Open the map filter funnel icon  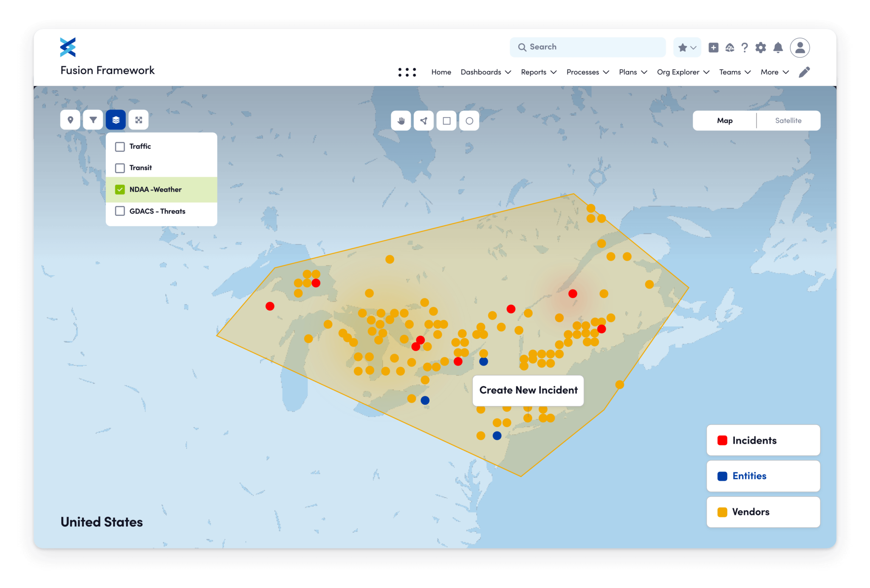coord(93,120)
